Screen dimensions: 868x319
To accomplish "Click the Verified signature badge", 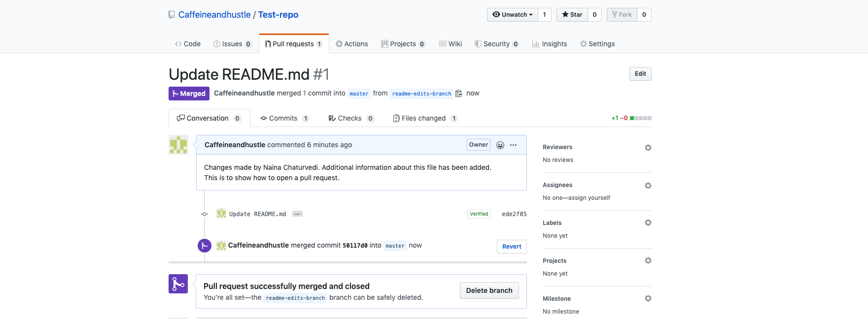I will (x=479, y=214).
